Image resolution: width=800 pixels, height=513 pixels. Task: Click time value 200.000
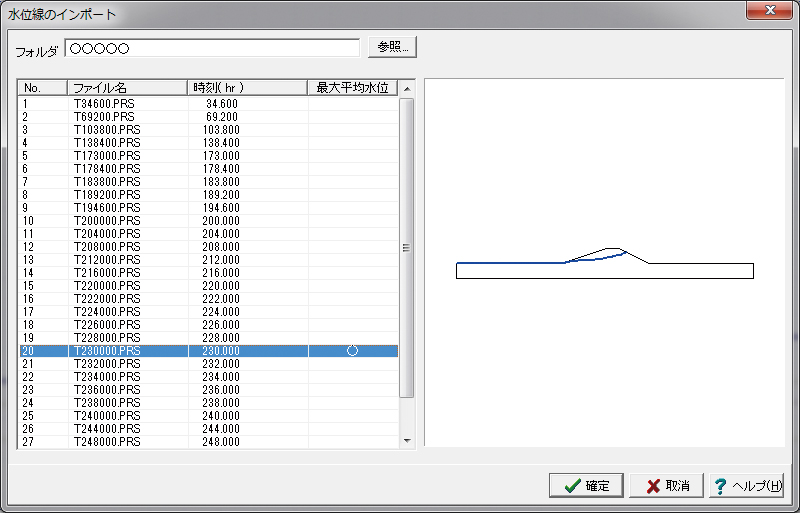pos(221,221)
